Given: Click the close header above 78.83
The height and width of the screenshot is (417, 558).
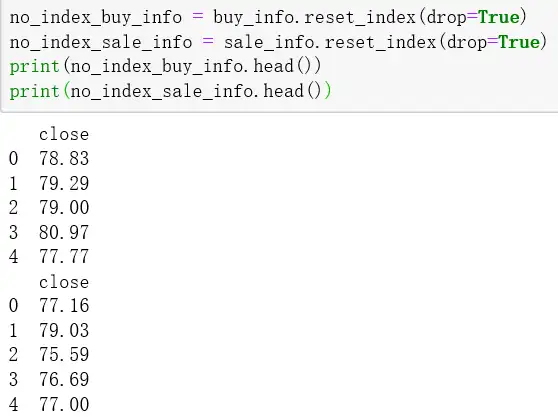Looking at the screenshot, I should click(x=64, y=134).
